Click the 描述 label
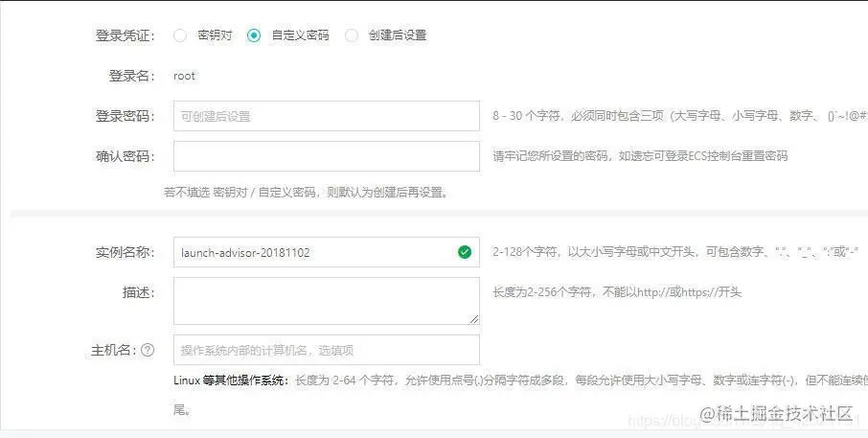The image size is (868, 438). tap(138, 292)
